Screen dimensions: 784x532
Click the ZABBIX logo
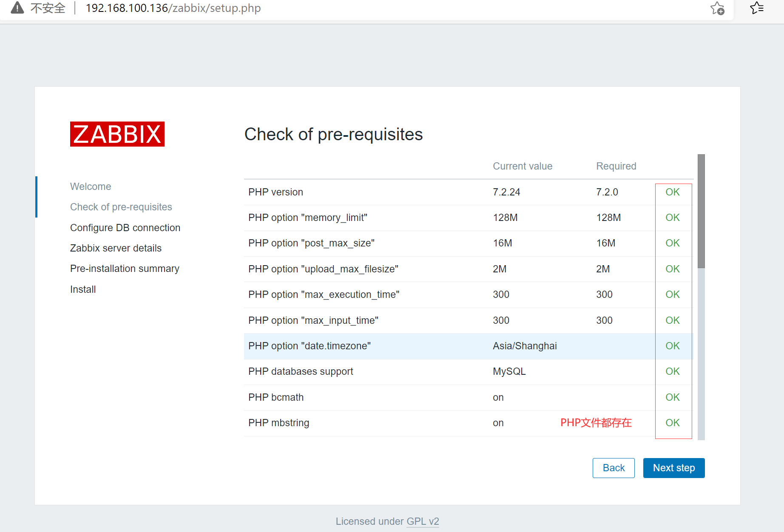pos(117,134)
